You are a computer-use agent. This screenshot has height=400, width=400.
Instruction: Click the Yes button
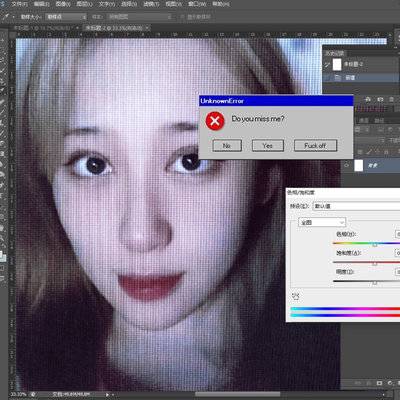(x=267, y=146)
